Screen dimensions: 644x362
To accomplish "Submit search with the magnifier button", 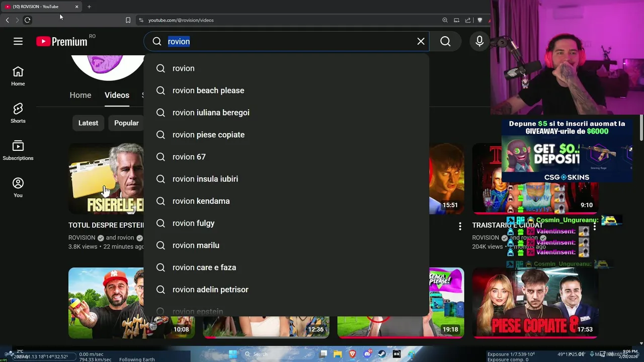I will point(445,41).
